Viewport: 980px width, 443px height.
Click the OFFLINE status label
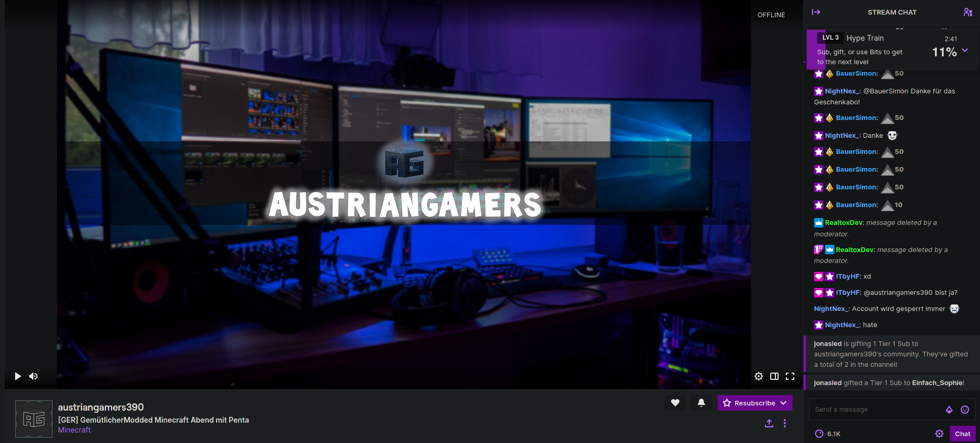tap(771, 15)
